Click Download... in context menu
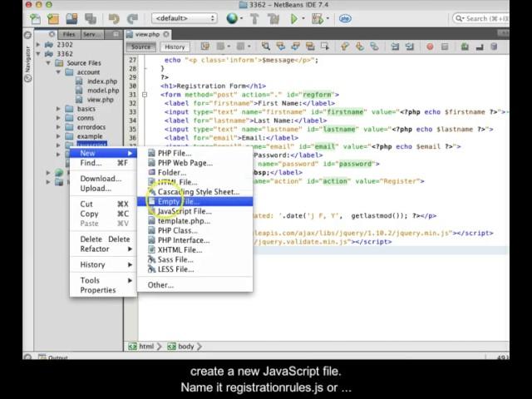Viewport: 532px width, 399px height. [103, 179]
